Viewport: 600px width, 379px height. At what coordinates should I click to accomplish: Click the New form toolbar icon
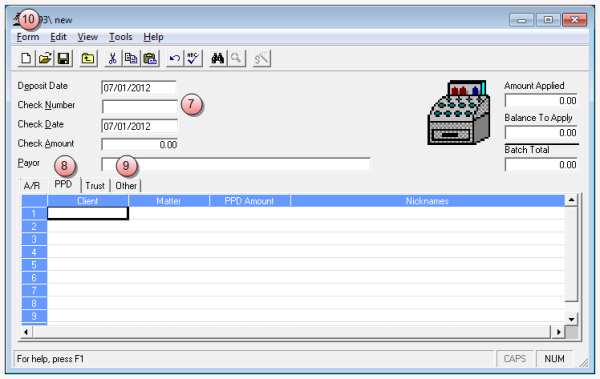point(26,59)
